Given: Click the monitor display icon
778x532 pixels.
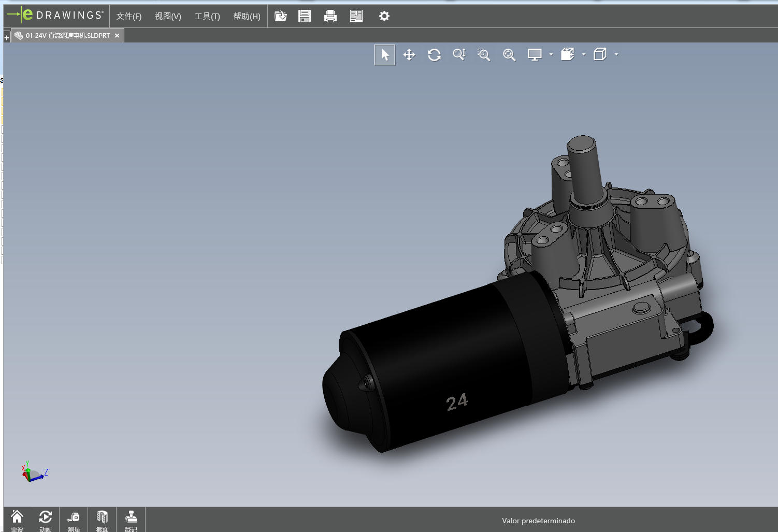Looking at the screenshot, I should click(535, 55).
